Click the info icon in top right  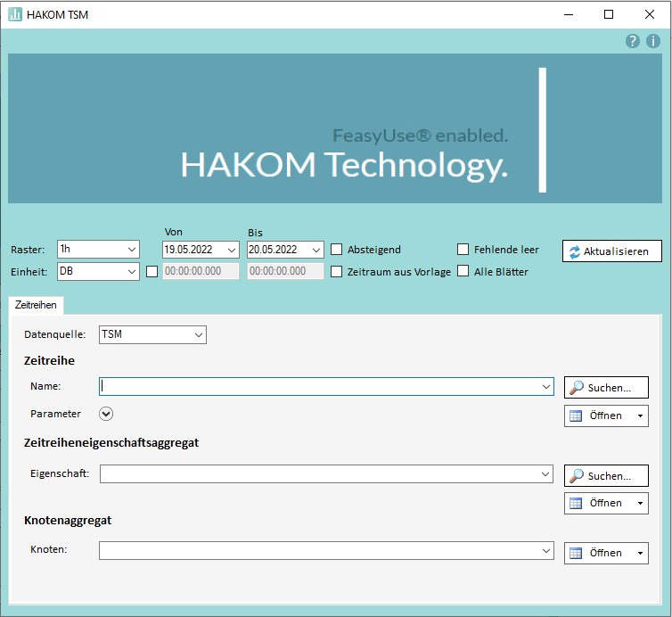click(652, 41)
